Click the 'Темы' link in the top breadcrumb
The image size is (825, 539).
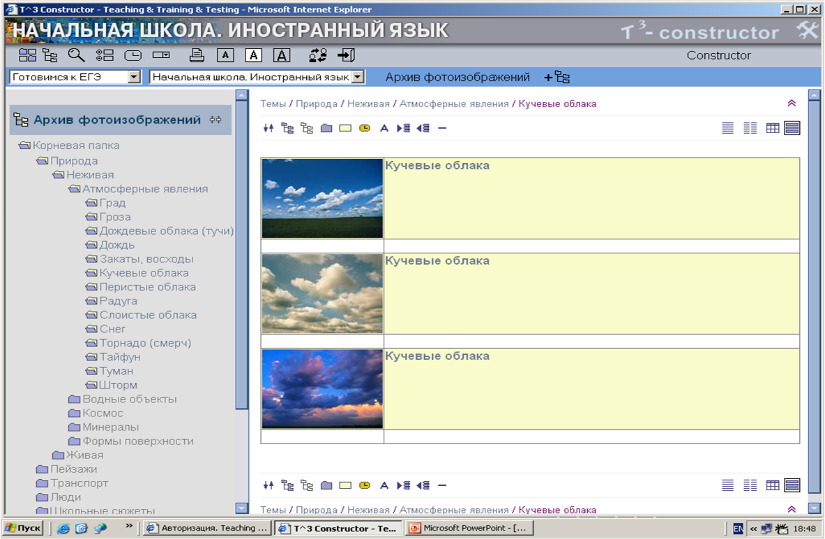tap(273, 104)
